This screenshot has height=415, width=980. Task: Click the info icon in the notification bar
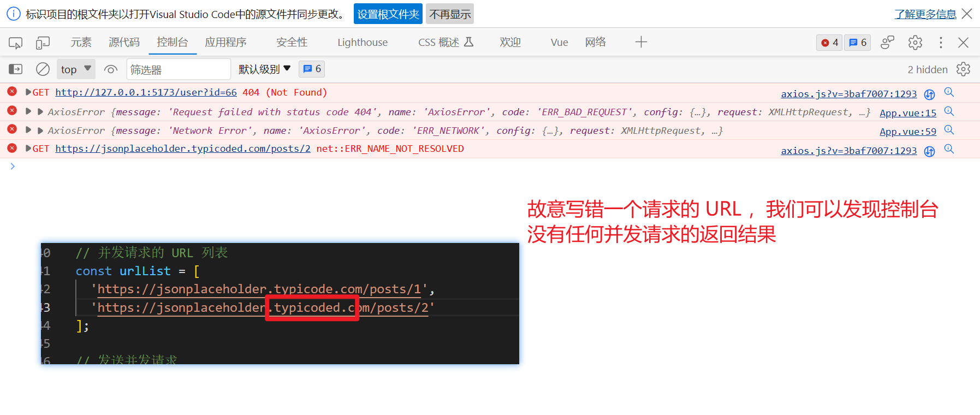13,14
